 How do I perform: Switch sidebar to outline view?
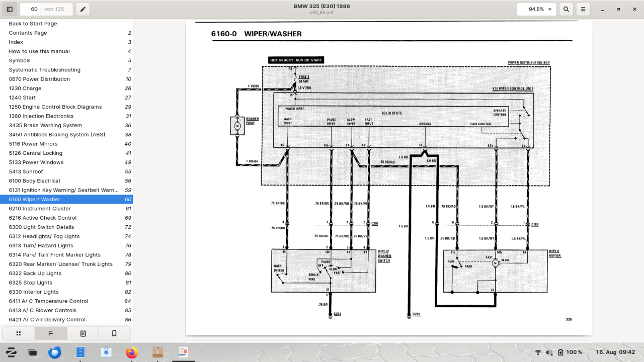point(51,333)
